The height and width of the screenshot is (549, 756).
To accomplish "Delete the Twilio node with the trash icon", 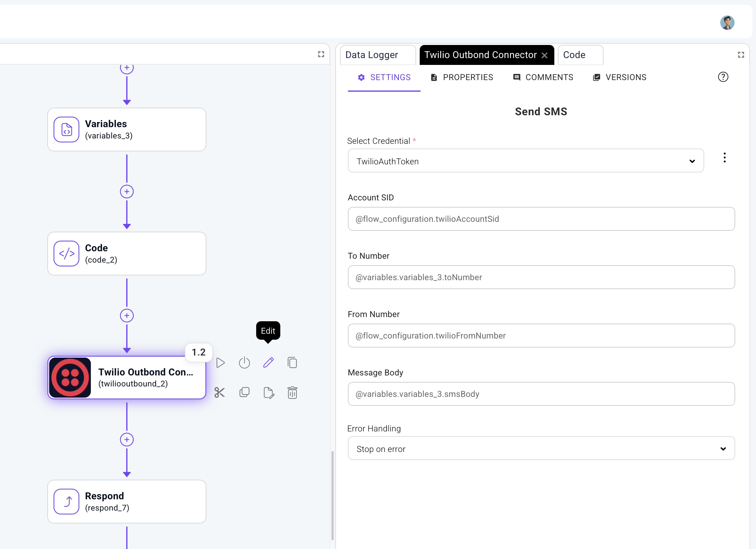I will pyautogui.click(x=292, y=392).
